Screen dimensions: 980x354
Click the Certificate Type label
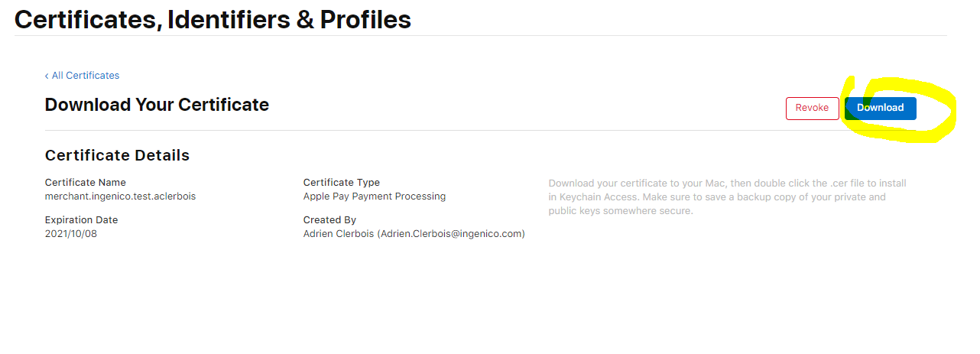point(342,183)
